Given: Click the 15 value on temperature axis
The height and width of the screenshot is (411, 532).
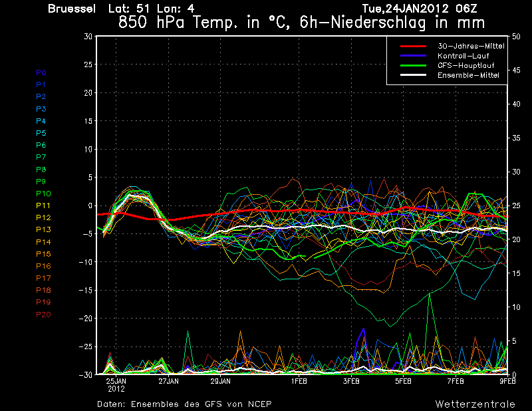Looking at the screenshot, I should tap(88, 121).
